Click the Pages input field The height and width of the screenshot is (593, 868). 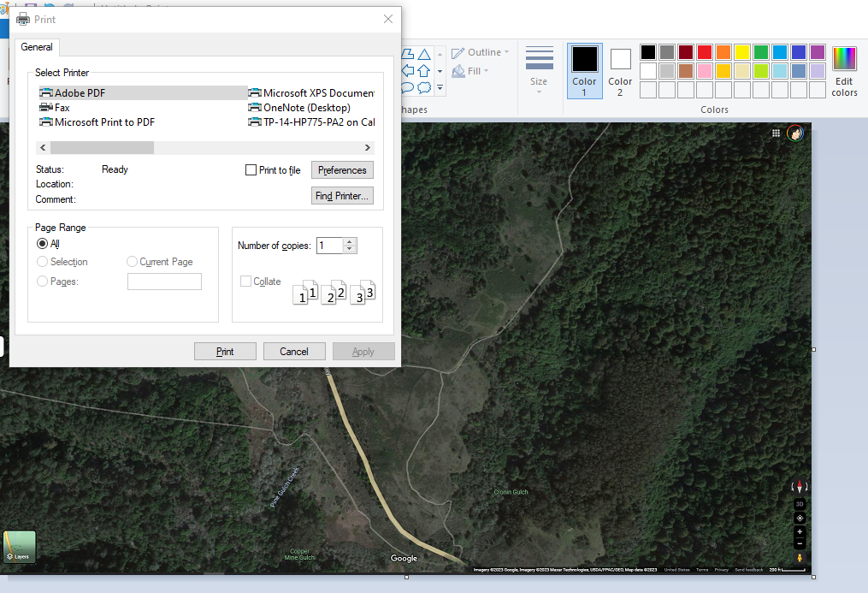coord(164,281)
